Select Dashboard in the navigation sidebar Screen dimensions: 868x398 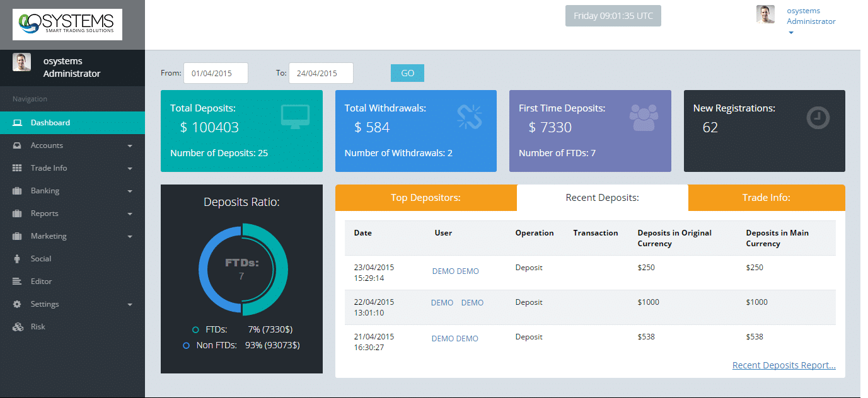pos(50,123)
